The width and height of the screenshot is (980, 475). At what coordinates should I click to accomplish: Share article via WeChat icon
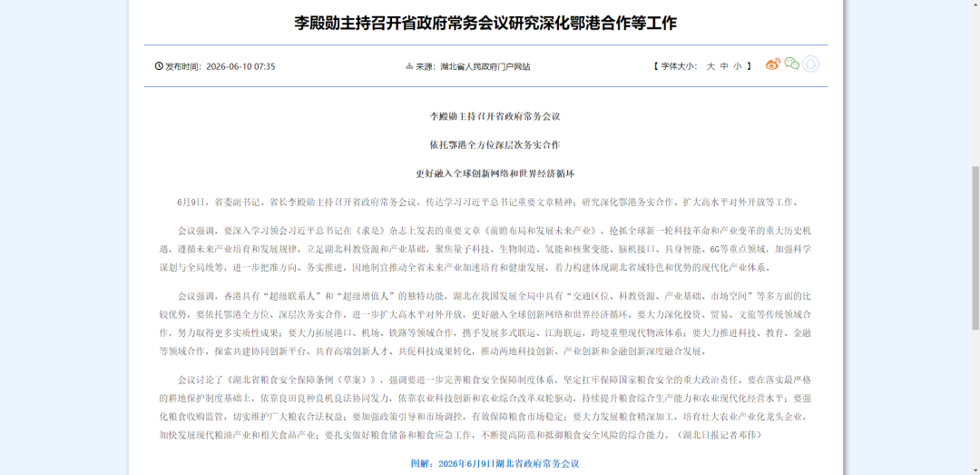[792, 64]
